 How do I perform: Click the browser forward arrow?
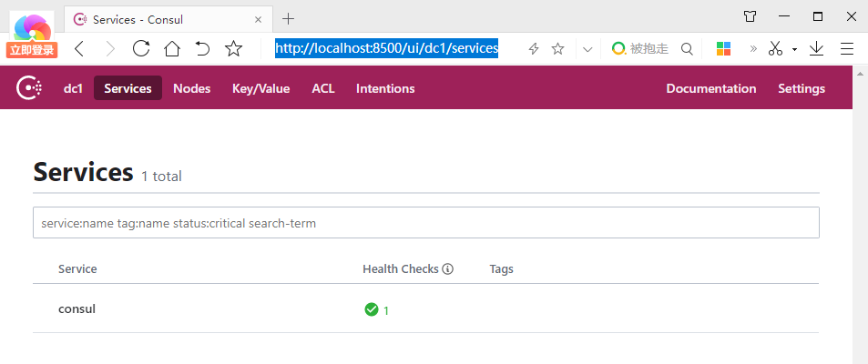pyautogui.click(x=110, y=48)
